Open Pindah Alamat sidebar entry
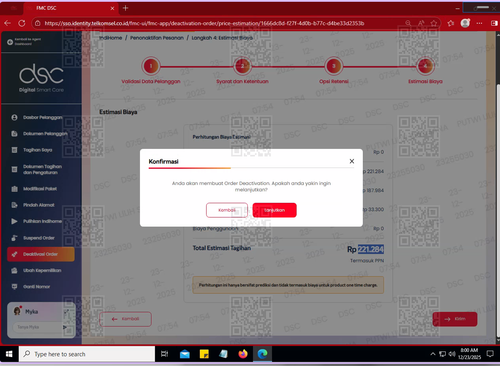Viewport: 500px width, 366px height. [x=39, y=205]
